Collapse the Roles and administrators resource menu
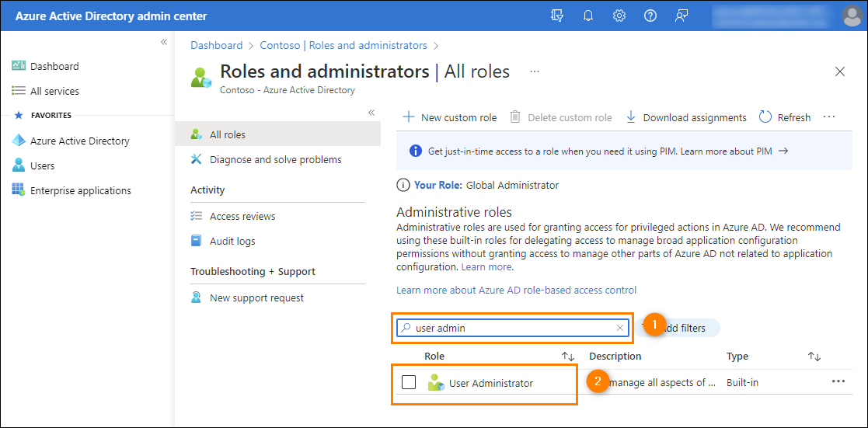The image size is (868, 428). click(371, 113)
